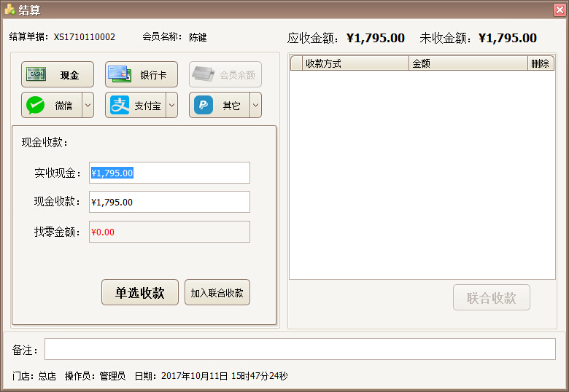
Task: Click the 备注 remarks text field
Action: [300, 349]
